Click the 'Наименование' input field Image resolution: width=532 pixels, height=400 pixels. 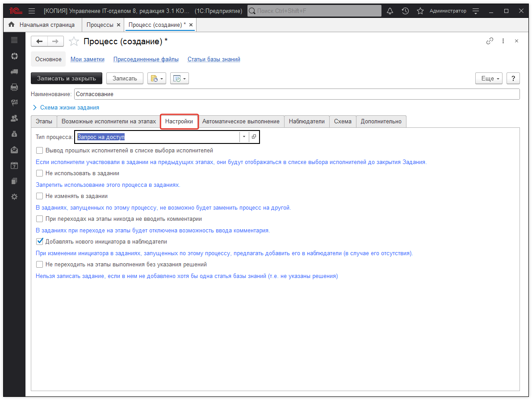coord(296,94)
